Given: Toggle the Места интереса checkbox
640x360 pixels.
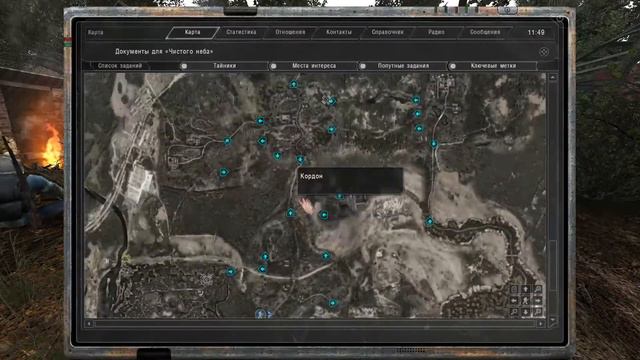Looking at the screenshot, I should pyautogui.click(x=273, y=66).
